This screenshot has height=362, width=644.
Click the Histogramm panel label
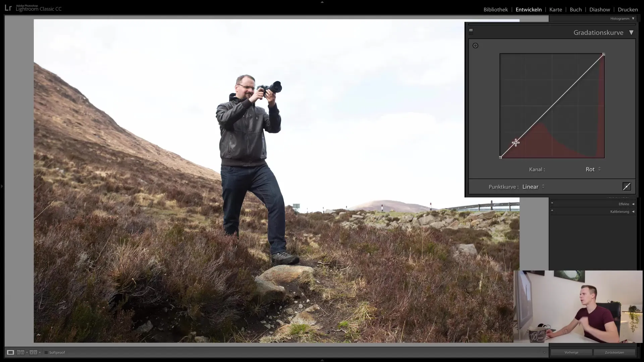[620, 18]
